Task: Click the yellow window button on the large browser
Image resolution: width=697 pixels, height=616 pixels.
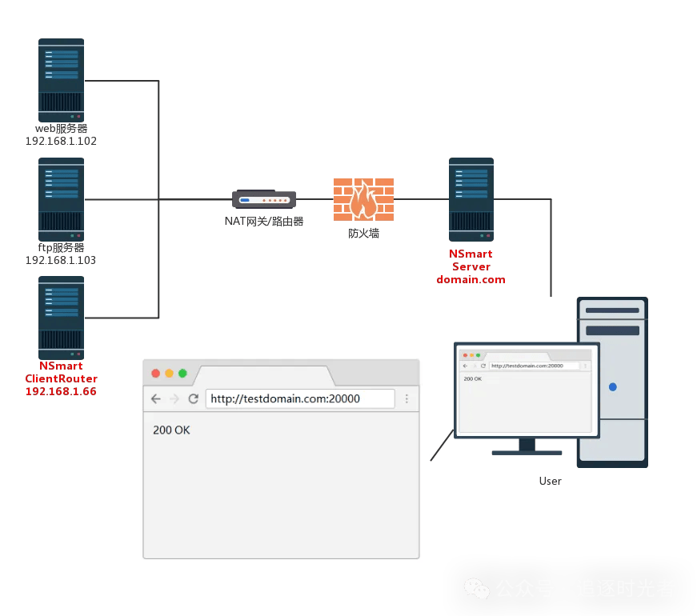Action: [169, 373]
